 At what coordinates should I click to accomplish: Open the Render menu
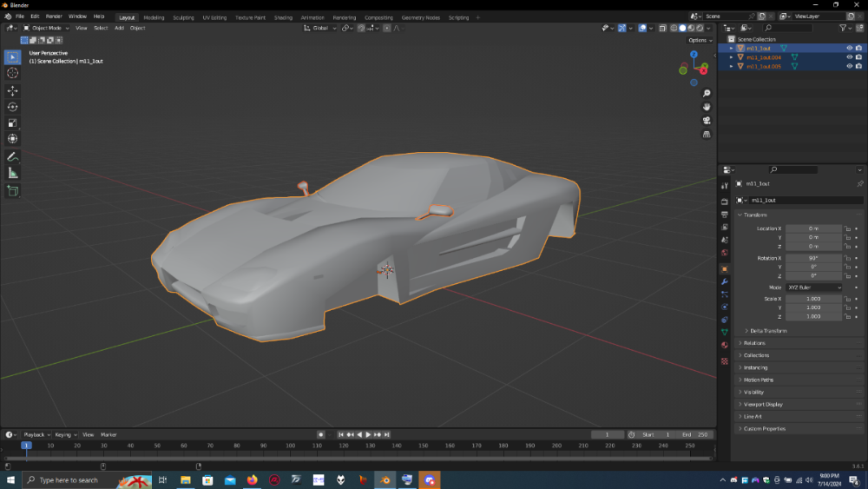(x=54, y=17)
